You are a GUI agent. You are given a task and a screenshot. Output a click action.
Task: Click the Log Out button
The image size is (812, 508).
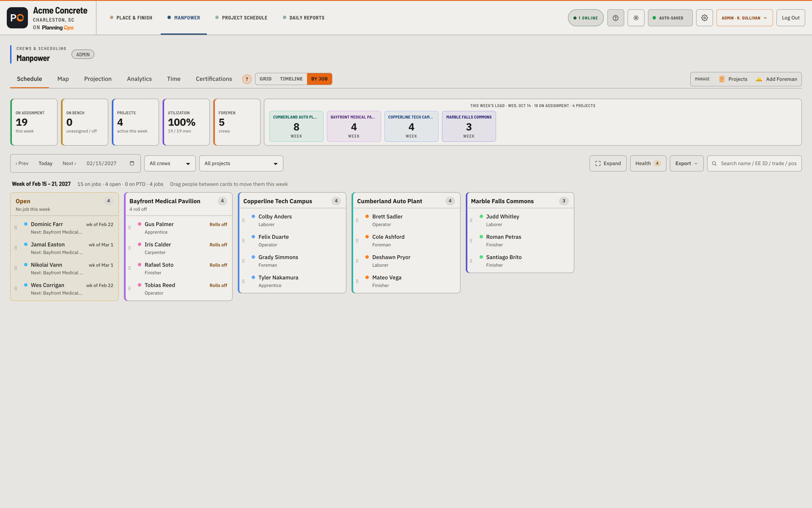pos(790,18)
